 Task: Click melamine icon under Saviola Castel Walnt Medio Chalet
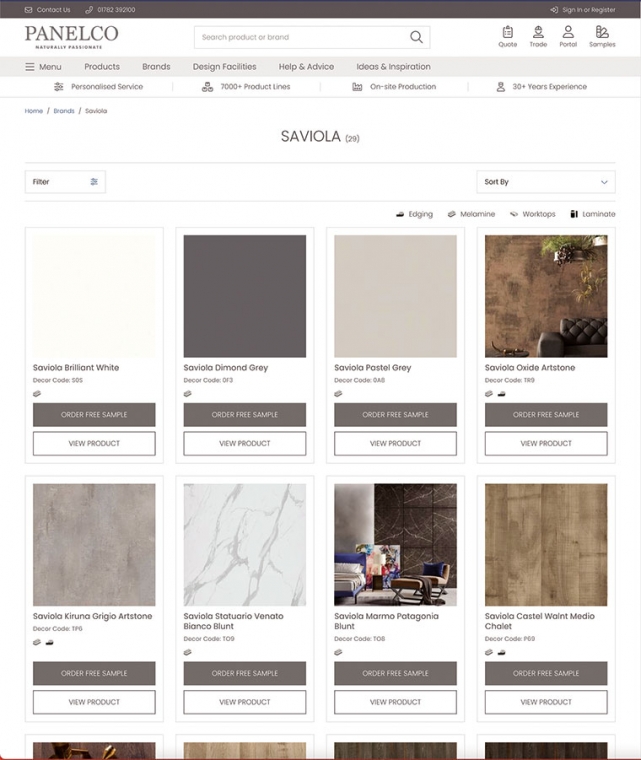pos(489,652)
